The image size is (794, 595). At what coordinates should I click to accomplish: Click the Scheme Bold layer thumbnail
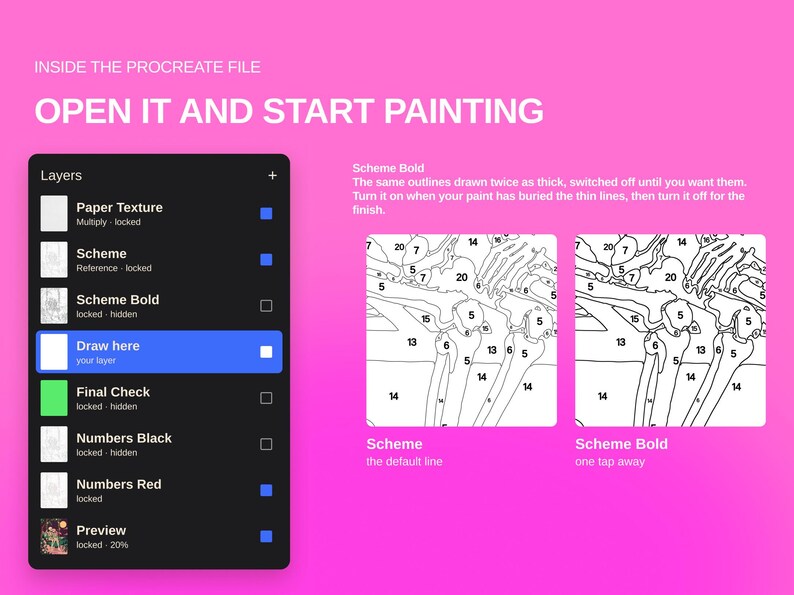pyautogui.click(x=54, y=306)
